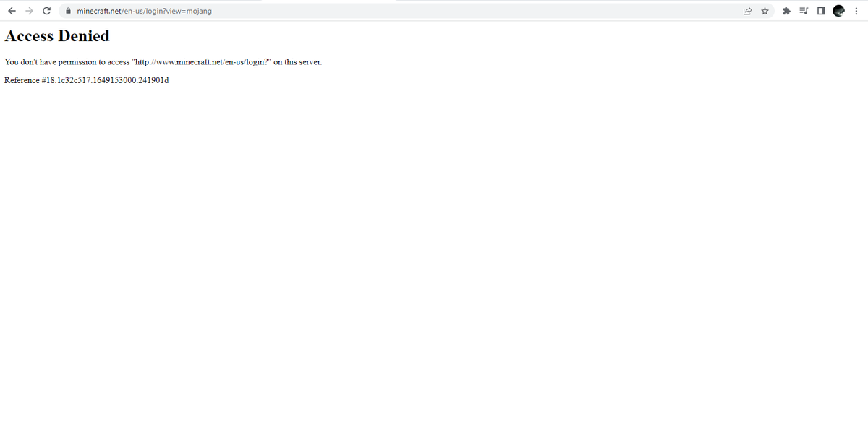Reload the minecraft.net page

(x=46, y=10)
